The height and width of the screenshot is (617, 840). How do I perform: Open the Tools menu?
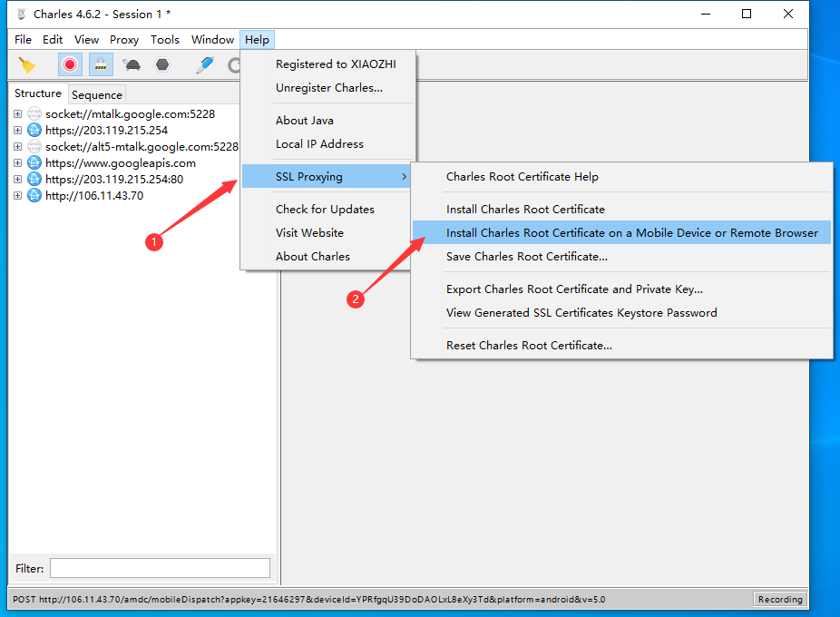pos(165,40)
